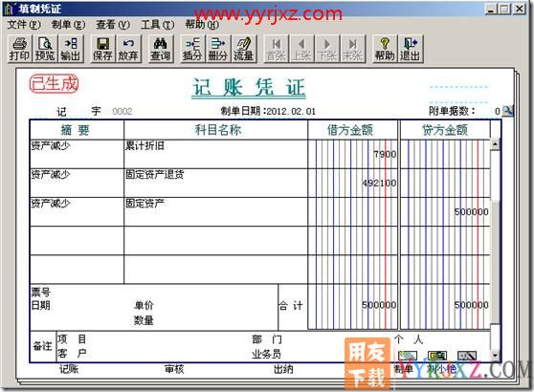Click the voucher table scroll-down arrow
Image resolution: width=534 pixels, height=392 pixels.
(495, 356)
